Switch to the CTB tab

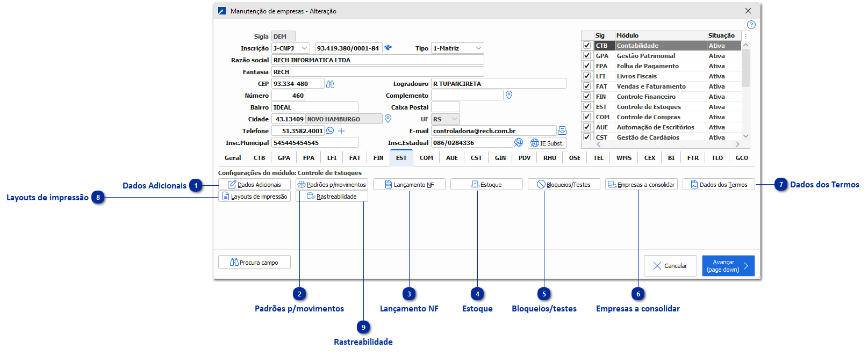tap(259, 158)
